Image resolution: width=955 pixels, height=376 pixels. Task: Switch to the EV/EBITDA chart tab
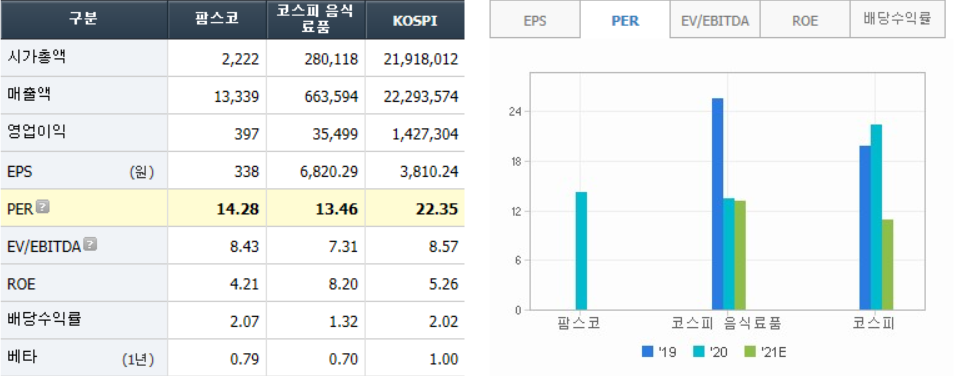pyautogui.click(x=715, y=20)
